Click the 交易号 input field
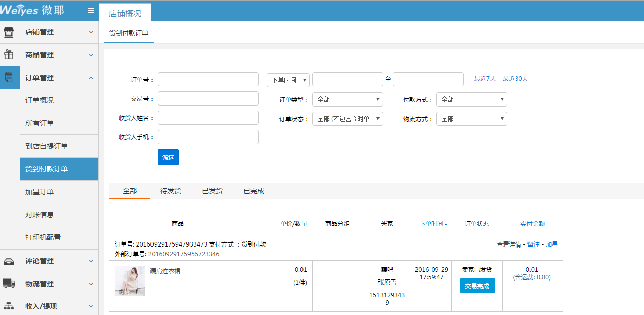 (x=208, y=98)
